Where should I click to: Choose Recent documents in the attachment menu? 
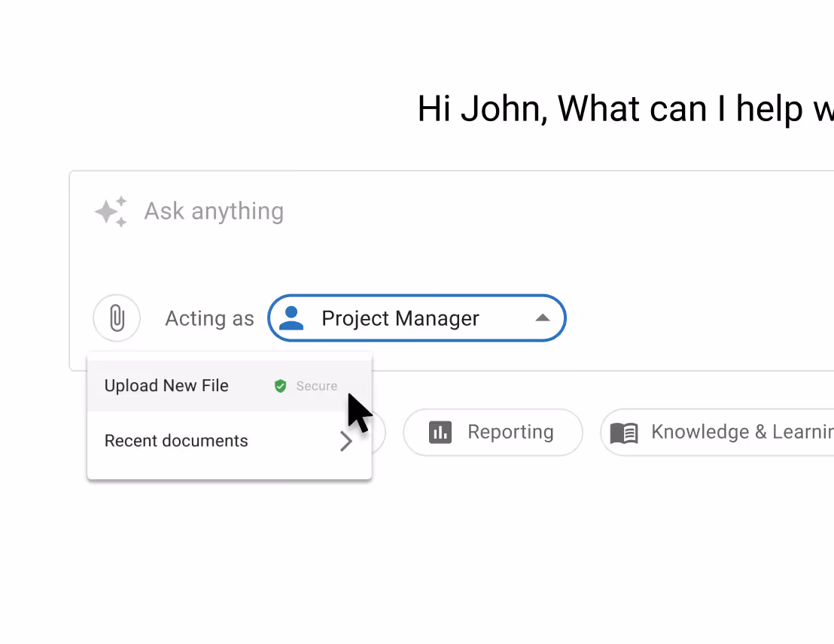click(x=176, y=441)
